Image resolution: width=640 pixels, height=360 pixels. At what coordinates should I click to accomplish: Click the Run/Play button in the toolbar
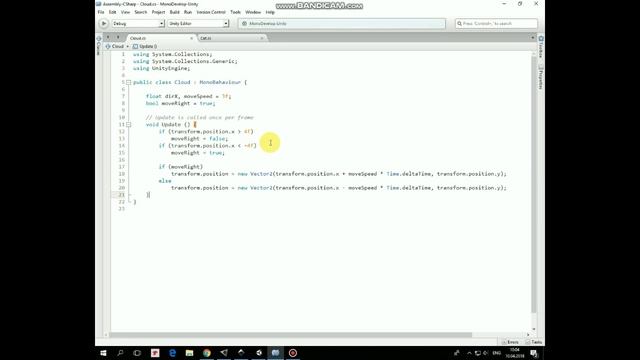click(104, 24)
